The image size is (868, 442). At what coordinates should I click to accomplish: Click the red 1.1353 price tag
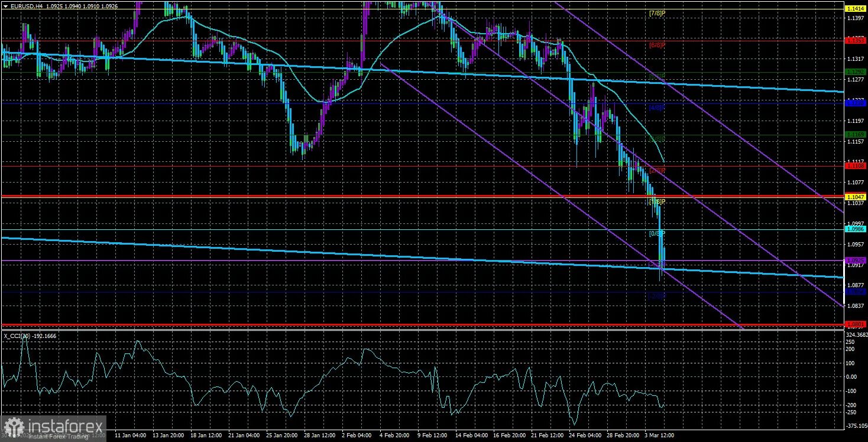(856, 41)
